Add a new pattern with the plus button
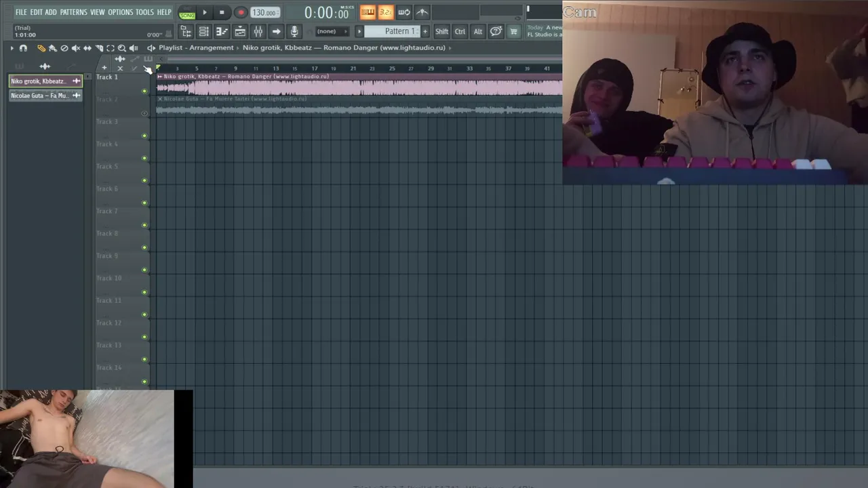Viewport: 868px width, 488px height. [x=425, y=31]
